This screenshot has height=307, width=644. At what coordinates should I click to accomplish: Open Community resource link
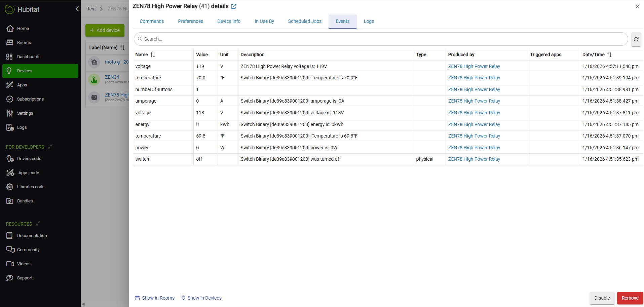point(28,250)
